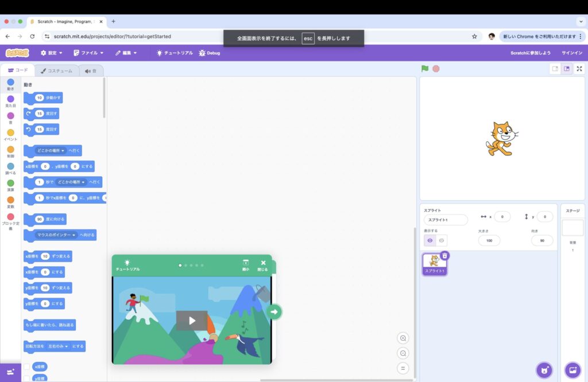Switch to the 音 sounds tab
The width and height of the screenshot is (588, 382).
coord(91,71)
